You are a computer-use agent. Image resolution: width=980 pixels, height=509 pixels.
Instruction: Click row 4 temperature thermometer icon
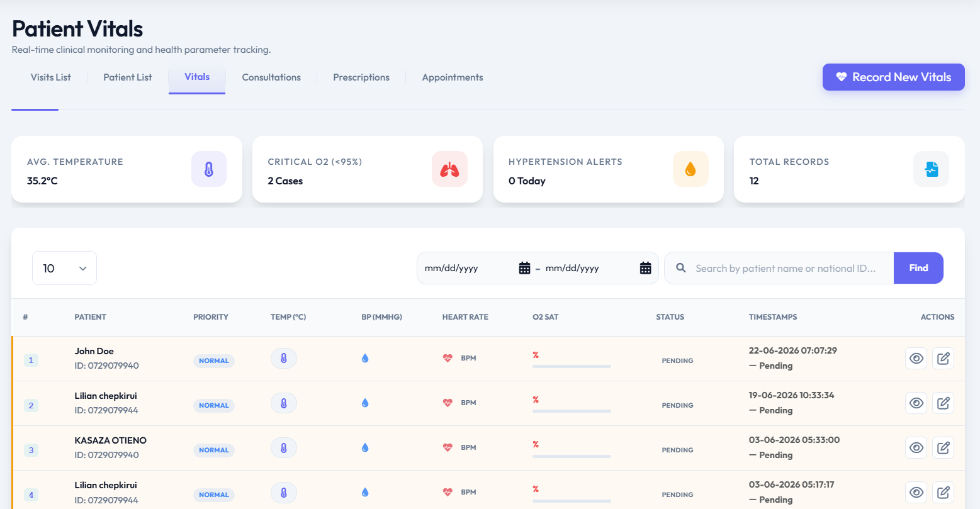(x=284, y=493)
